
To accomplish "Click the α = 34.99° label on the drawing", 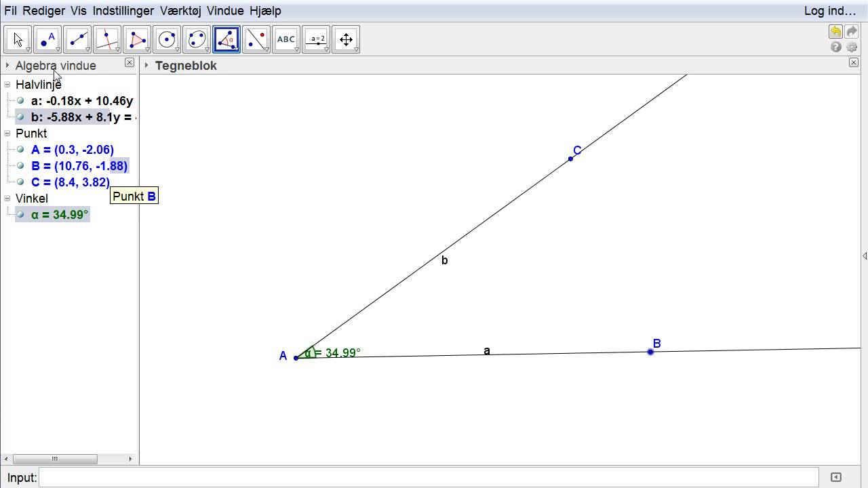I will 332,352.
